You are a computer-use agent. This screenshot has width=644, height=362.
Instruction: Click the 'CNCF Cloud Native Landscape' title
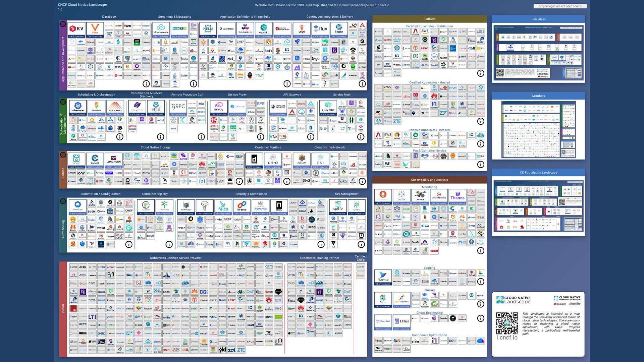(x=82, y=5)
